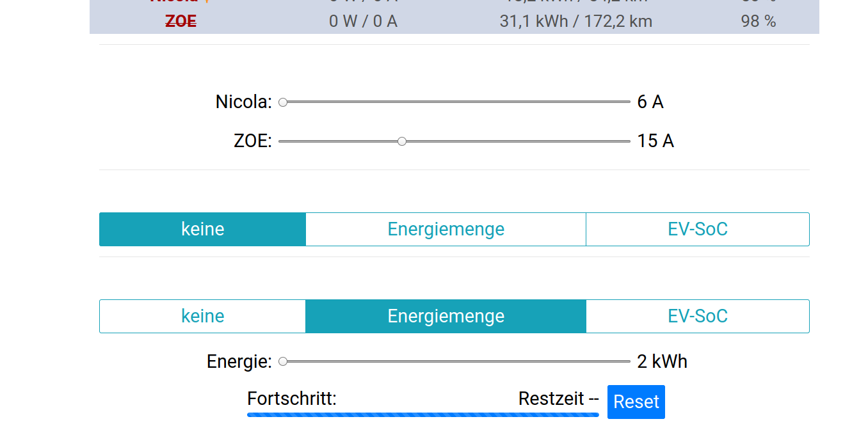The image size is (868, 426).
Task: Click the "31,1 kWh / 172,2 km" range value
Action: pyautogui.click(x=575, y=21)
